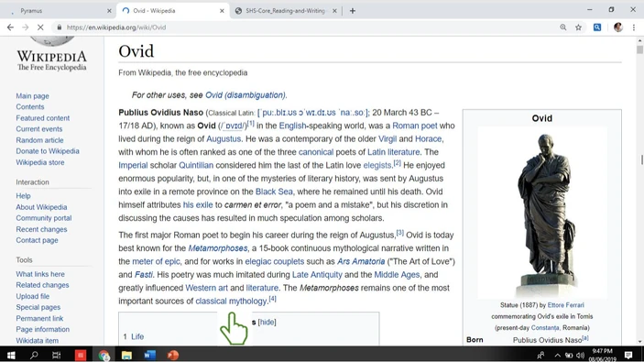Open Task View on the taskbar
Image resolution: width=644 pixels, height=362 pixels.
tap(56, 355)
